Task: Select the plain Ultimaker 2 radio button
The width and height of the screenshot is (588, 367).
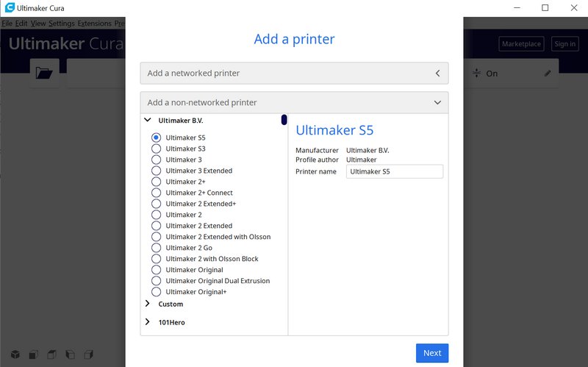Action: 157,215
